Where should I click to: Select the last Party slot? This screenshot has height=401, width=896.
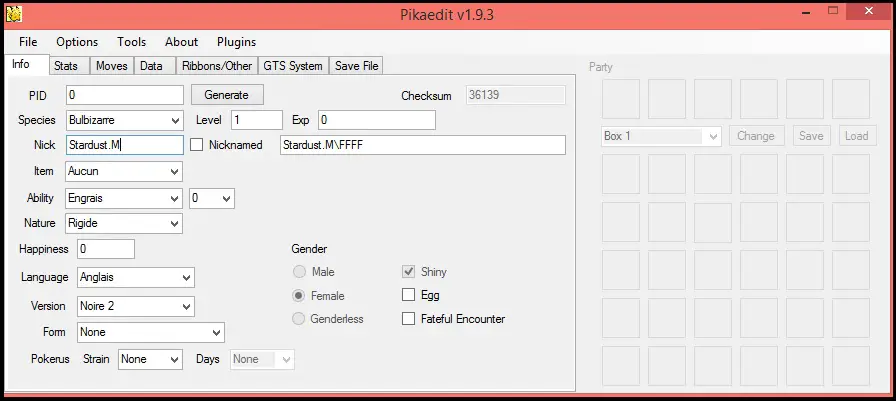851,99
